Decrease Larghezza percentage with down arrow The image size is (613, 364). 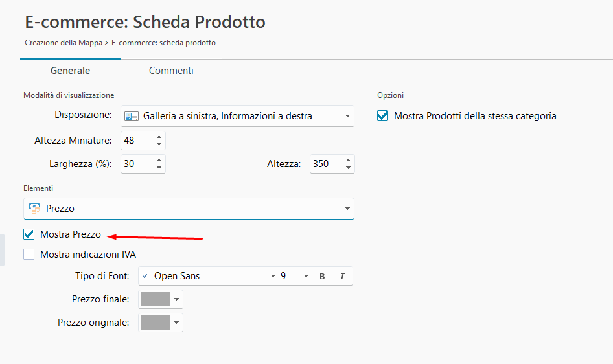(x=159, y=168)
